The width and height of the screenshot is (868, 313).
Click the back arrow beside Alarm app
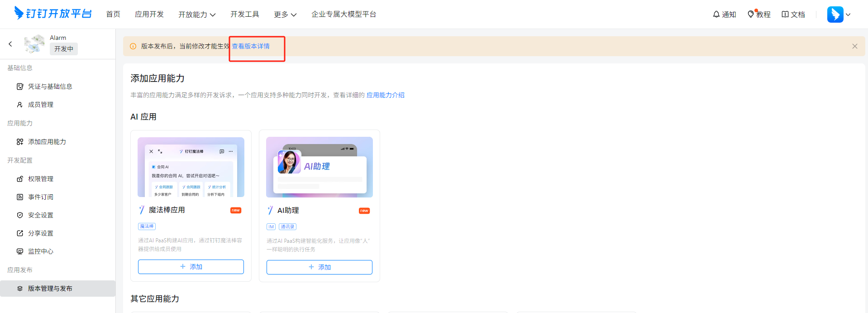click(x=10, y=44)
